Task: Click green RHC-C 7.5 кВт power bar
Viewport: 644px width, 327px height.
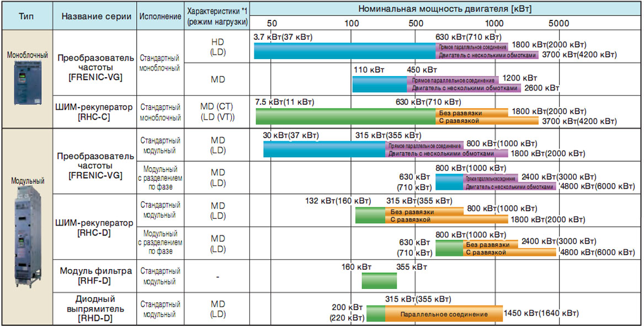Action: 345,116
